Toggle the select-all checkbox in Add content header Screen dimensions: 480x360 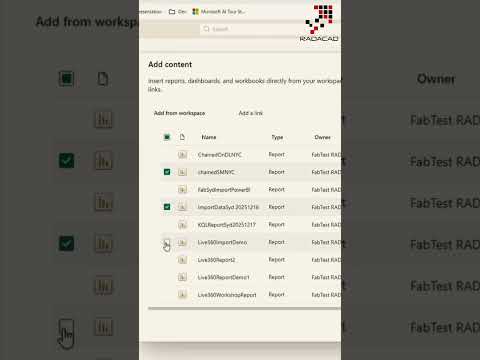[167, 137]
